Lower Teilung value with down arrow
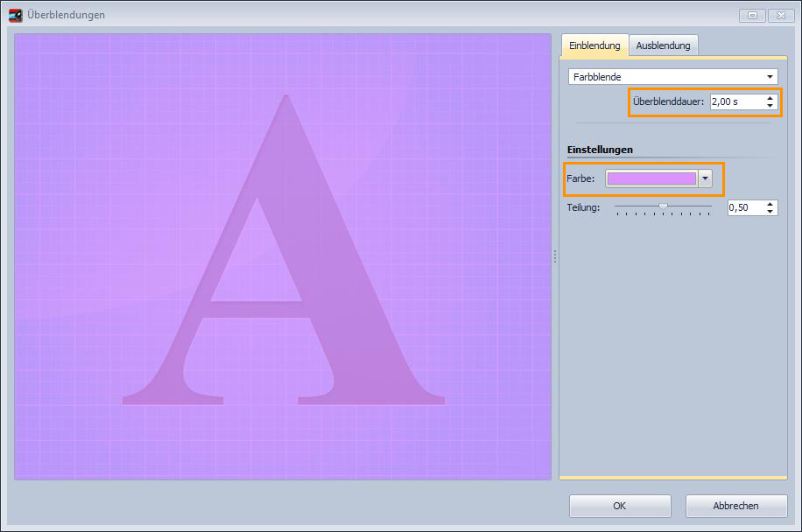Viewport: 802px width, 532px height. (x=770, y=212)
